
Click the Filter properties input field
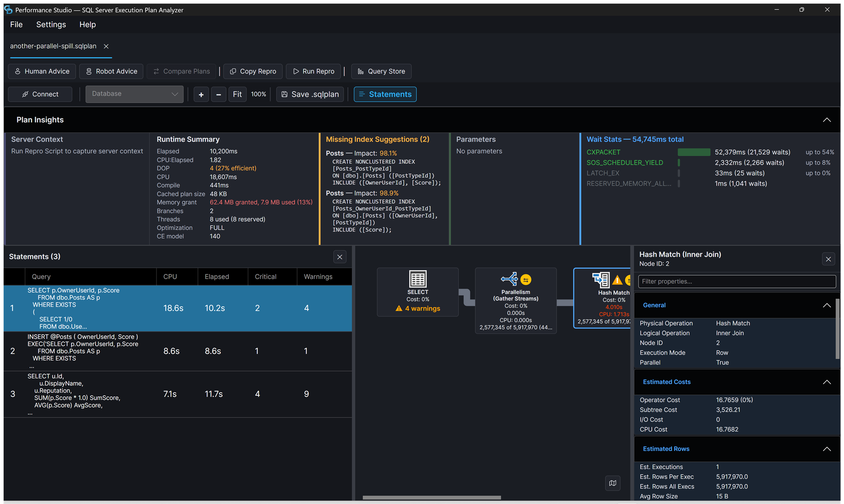[737, 282]
